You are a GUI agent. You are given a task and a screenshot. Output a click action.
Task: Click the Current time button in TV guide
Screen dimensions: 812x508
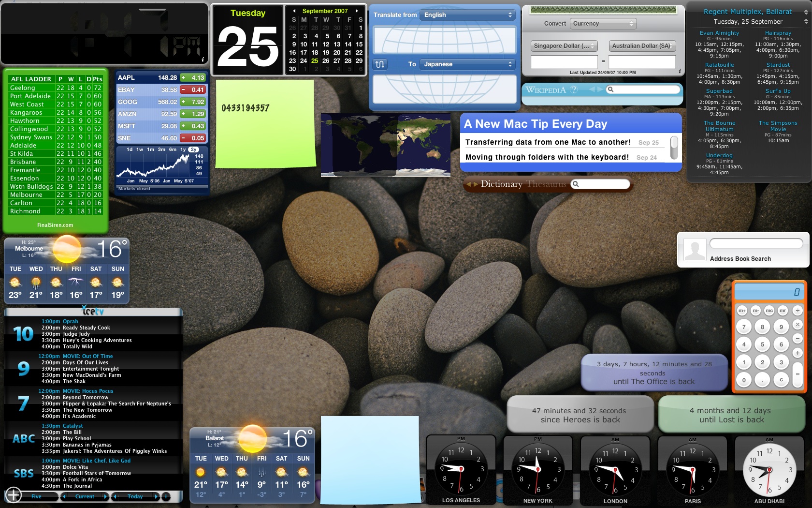click(85, 496)
